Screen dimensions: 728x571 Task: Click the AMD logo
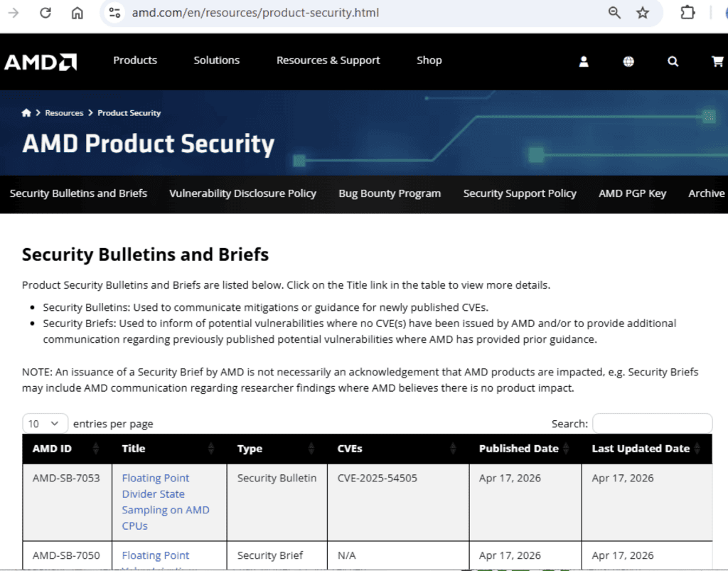pyautogui.click(x=41, y=62)
